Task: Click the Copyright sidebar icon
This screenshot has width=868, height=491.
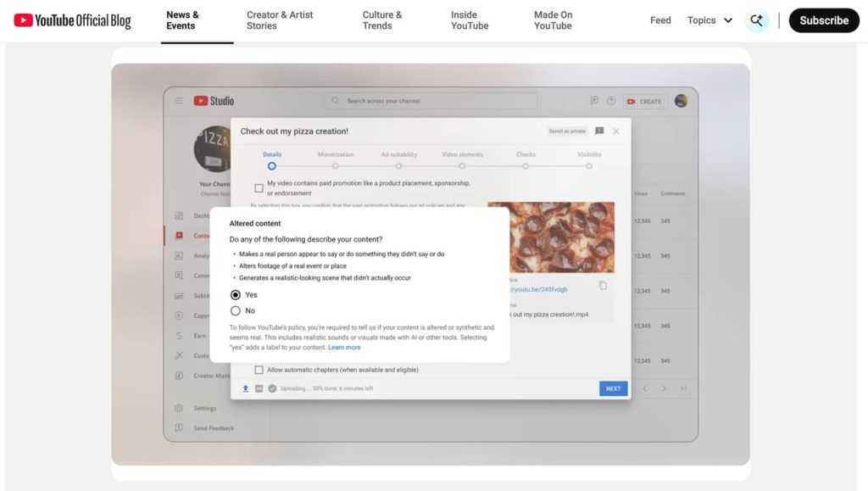Action: (179, 315)
